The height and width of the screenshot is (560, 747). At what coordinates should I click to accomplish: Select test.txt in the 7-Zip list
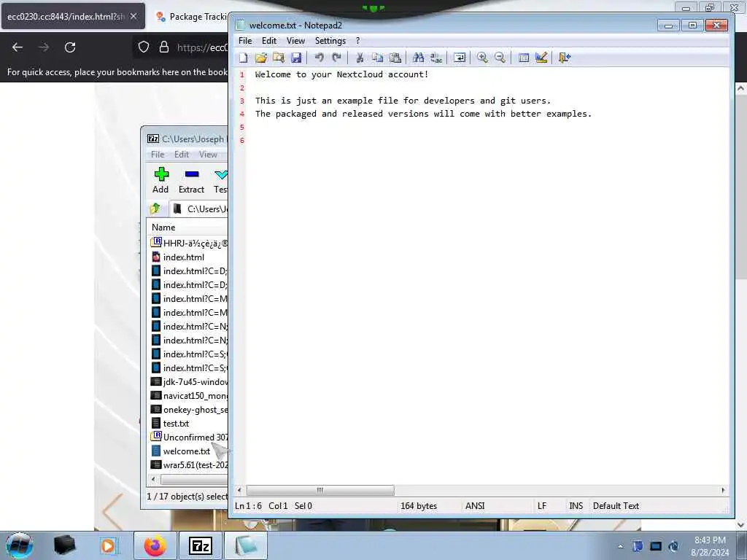pos(176,424)
